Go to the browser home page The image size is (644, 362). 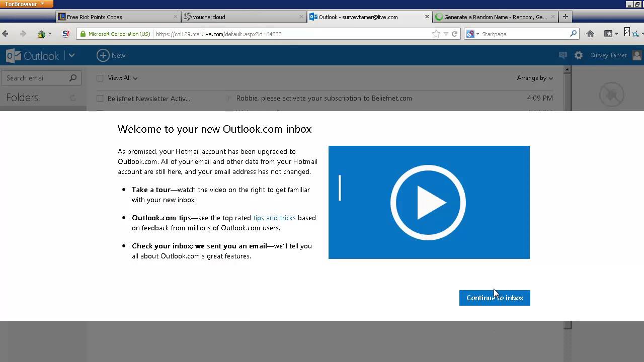590,34
